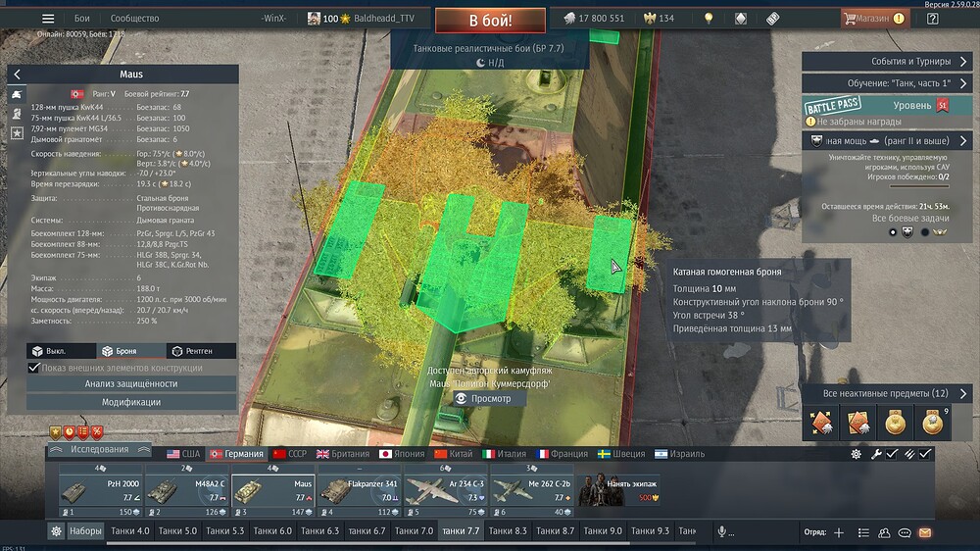
Task: Open the Наборы presets dropdown
Action: (x=85, y=531)
